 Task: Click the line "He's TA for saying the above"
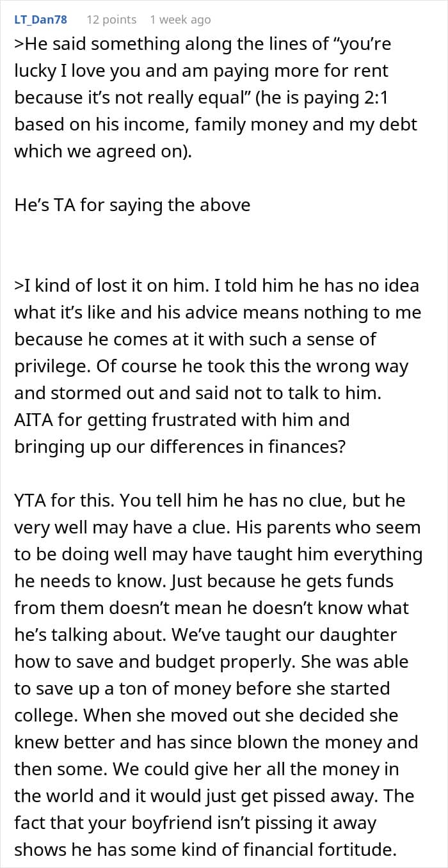point(132,205)
